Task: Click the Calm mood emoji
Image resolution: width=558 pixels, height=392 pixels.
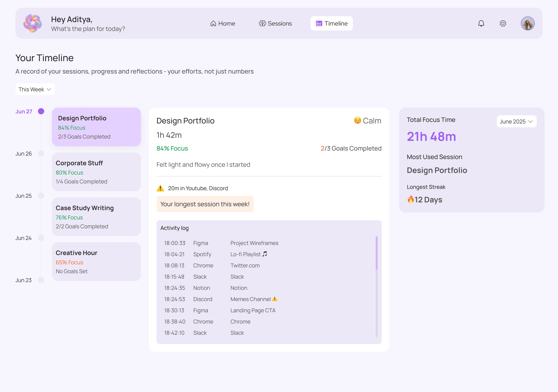Action: 357,120
